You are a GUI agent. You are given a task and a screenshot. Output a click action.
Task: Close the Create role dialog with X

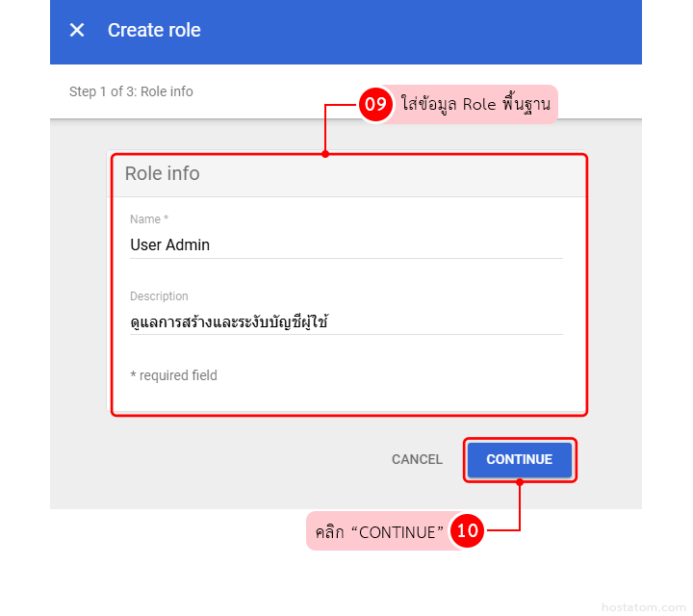point(77,30)
